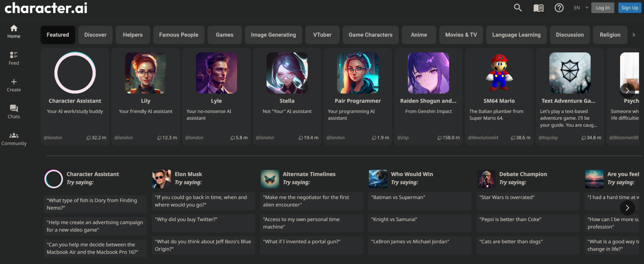The width and height of the screenshot is (644, 264).
Task: Go to Home in the sidebar
Action: pos(14,32)
